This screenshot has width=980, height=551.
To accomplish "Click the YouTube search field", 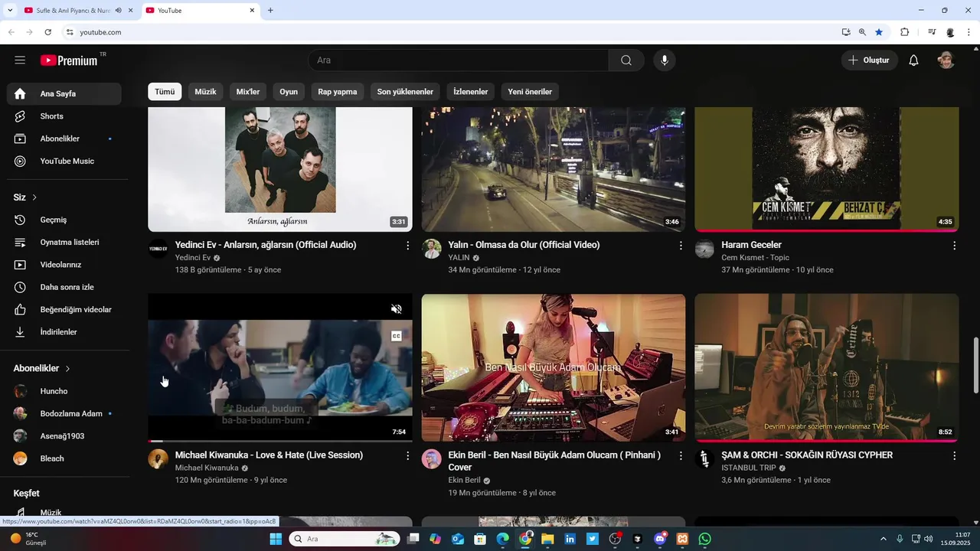I will (x=459, y=60).
